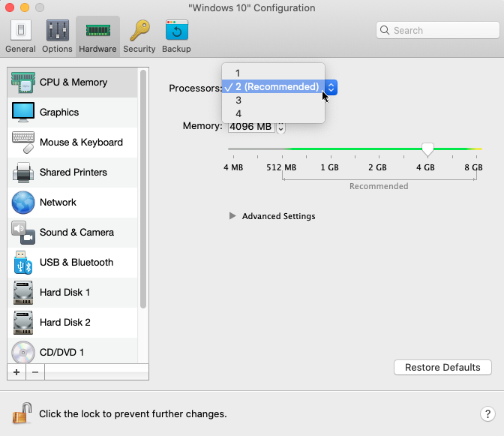Open the Options sliders icon

(x=58, y=30)
